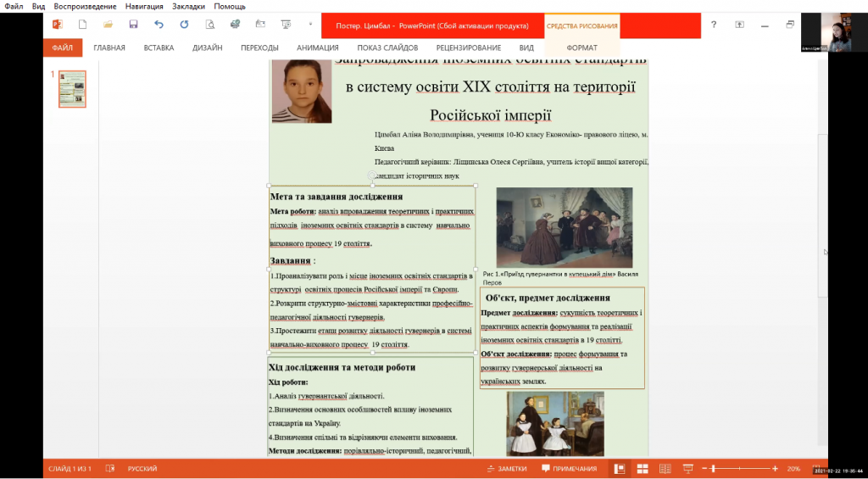This screenshot has height=479, width=868.
Task: Click the spell check status icon
Action: point(109,469)
